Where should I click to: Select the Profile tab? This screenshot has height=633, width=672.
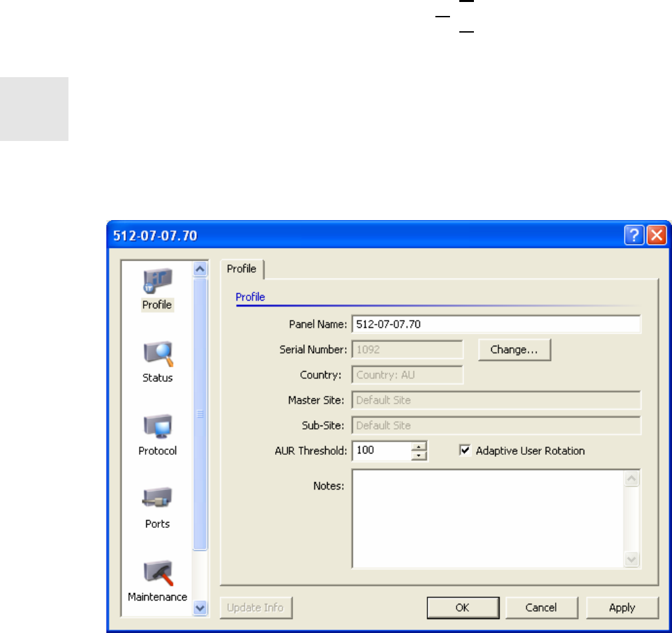click(x=242, y=269)
